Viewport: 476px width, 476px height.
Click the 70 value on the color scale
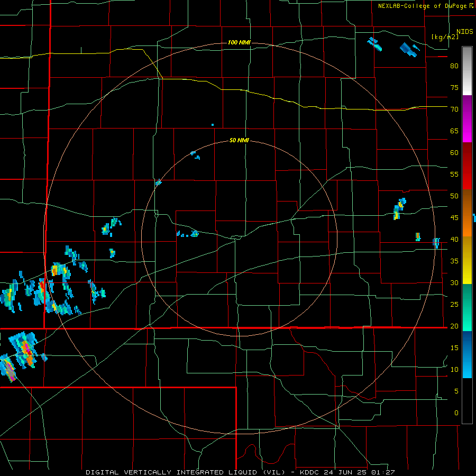454,109
